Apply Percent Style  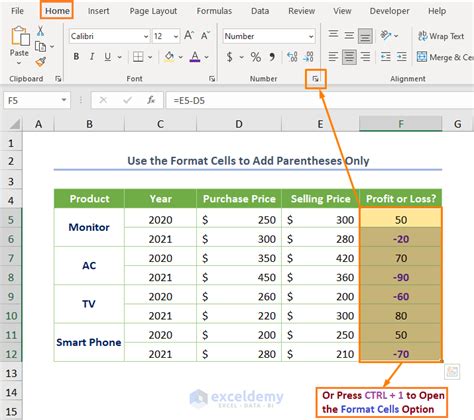(x=256, y=57)
